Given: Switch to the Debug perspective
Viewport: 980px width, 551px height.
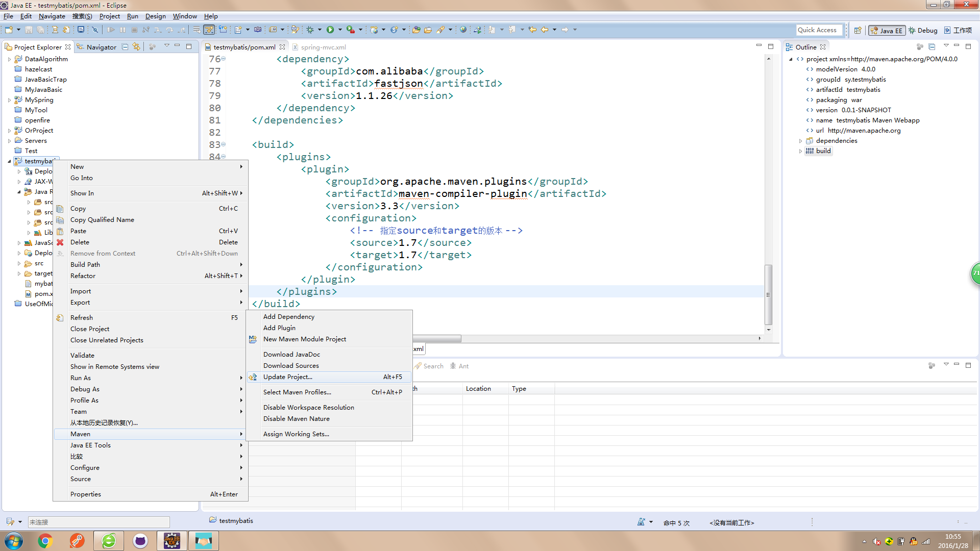Looking at the screenshot, I should click(x=923, y=30).
